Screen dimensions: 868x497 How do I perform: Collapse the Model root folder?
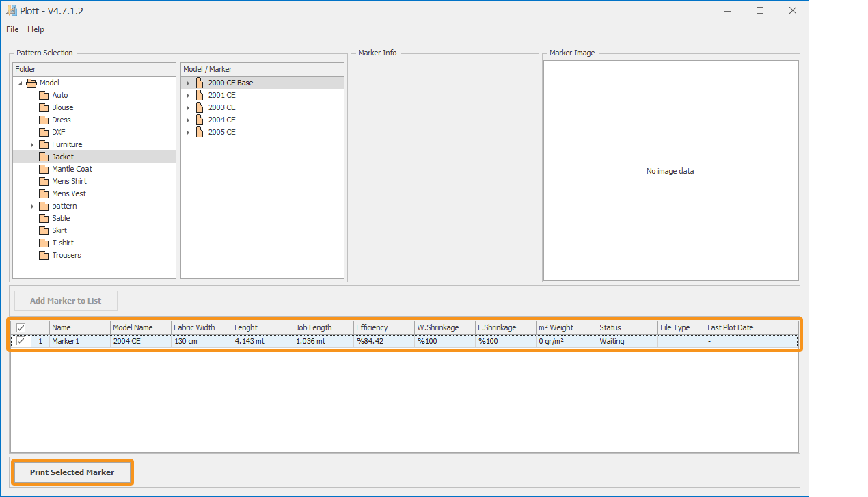20,83
